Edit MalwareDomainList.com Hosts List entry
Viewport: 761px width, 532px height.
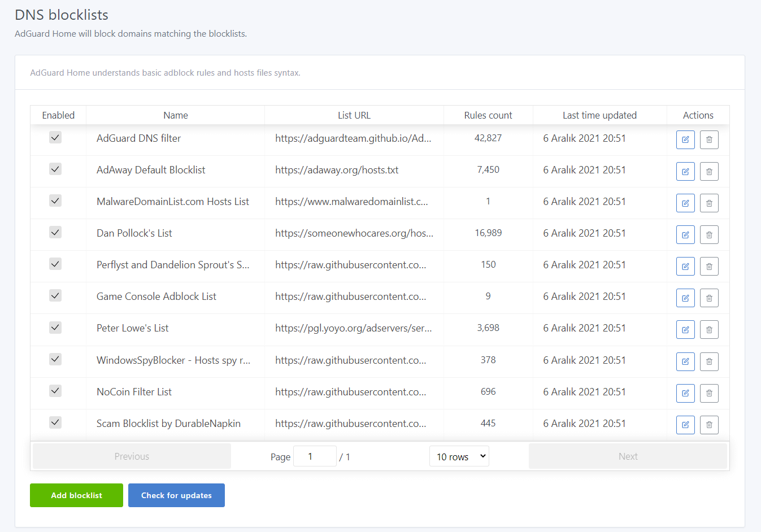pos(685,203)
